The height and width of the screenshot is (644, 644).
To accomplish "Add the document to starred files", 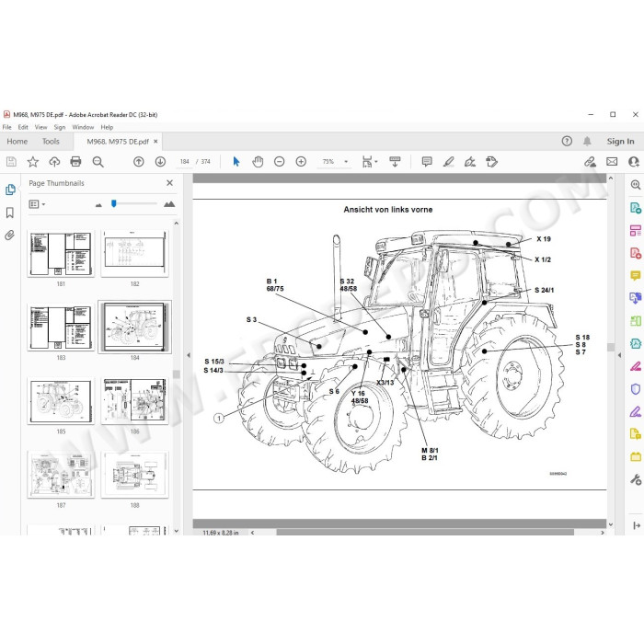I will [x=33, y=162].
